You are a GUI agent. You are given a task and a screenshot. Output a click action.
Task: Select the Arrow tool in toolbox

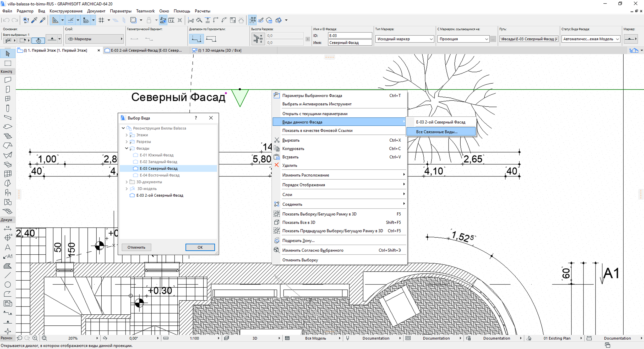pos(8,54)
